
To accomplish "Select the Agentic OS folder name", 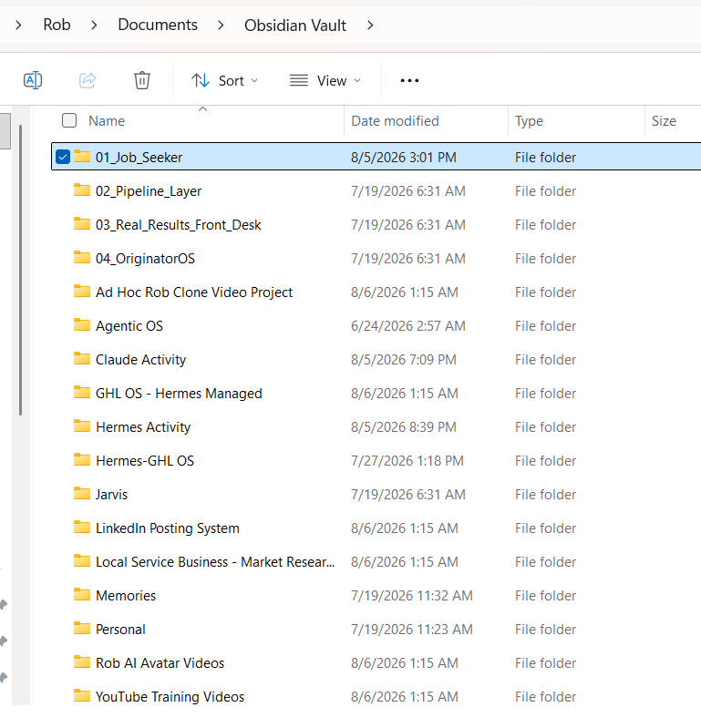I will (x=129, y=326).
